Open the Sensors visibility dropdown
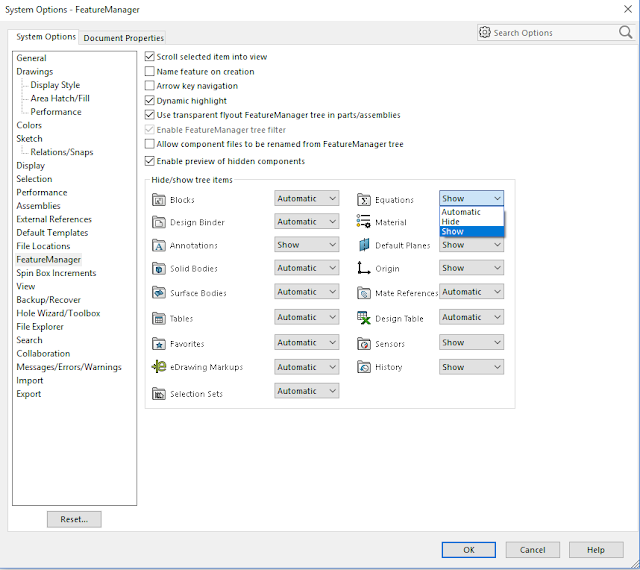Screen dimensions: 640x570 471,342
